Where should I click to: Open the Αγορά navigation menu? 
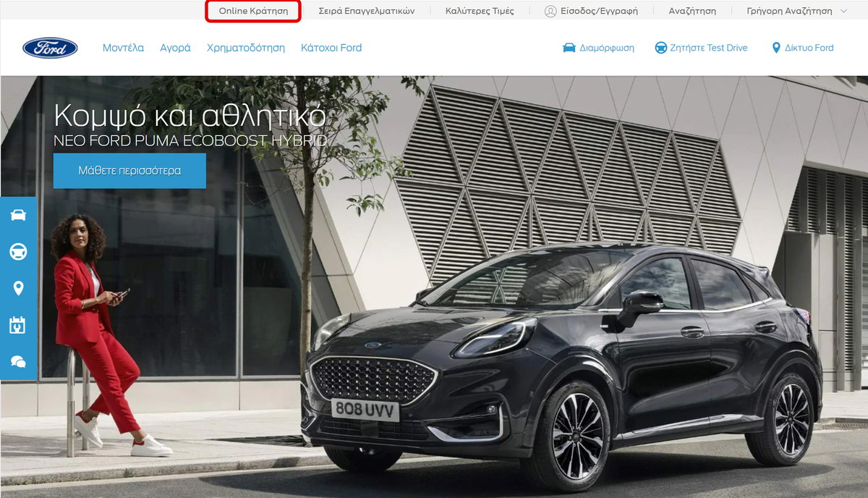tap(175, 48)
